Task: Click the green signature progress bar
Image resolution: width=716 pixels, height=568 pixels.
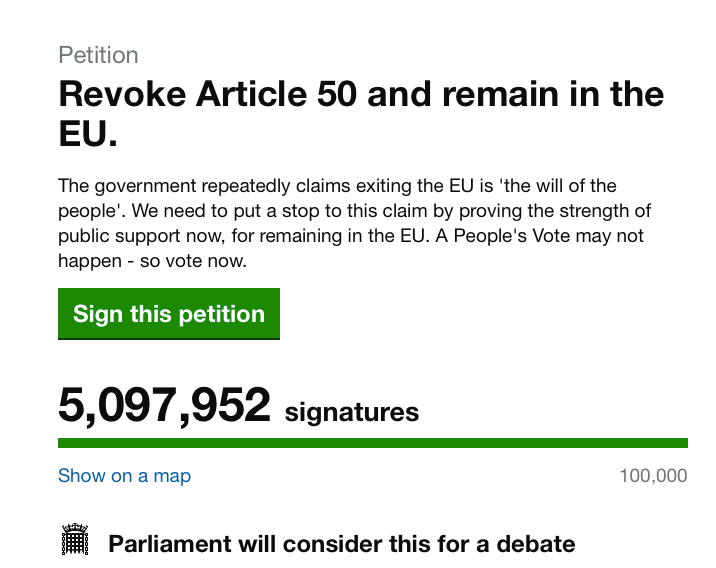Action: 373,442
